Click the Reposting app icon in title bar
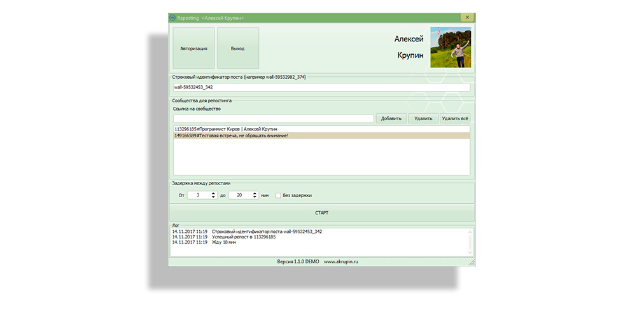 click(x=172, y=18)
